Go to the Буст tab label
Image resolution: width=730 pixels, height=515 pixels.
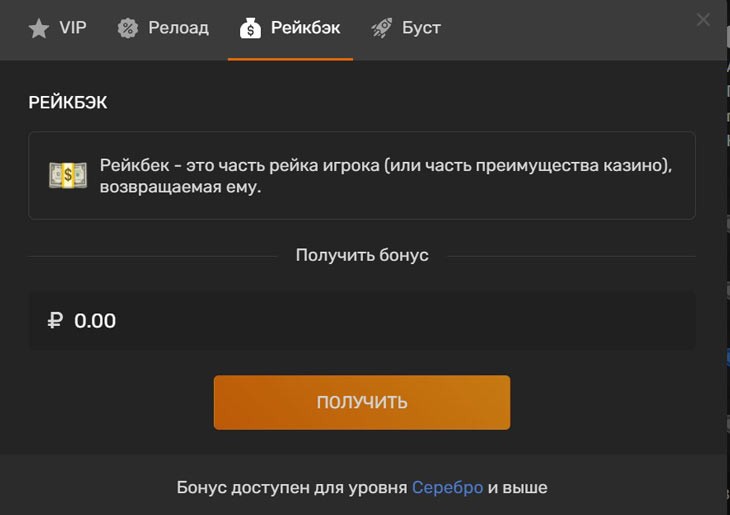click(x=421, y=28)
